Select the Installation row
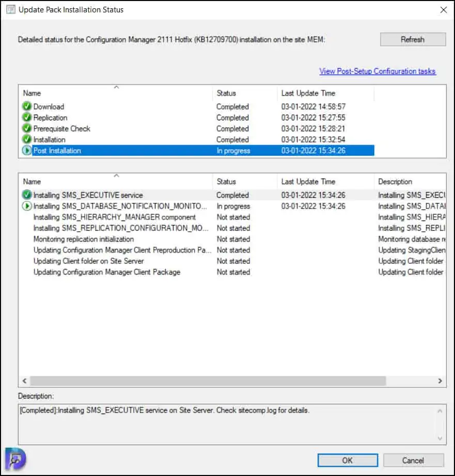Image resolution: width=455 pixels, height=476 pixels. [x=197, y=139]
